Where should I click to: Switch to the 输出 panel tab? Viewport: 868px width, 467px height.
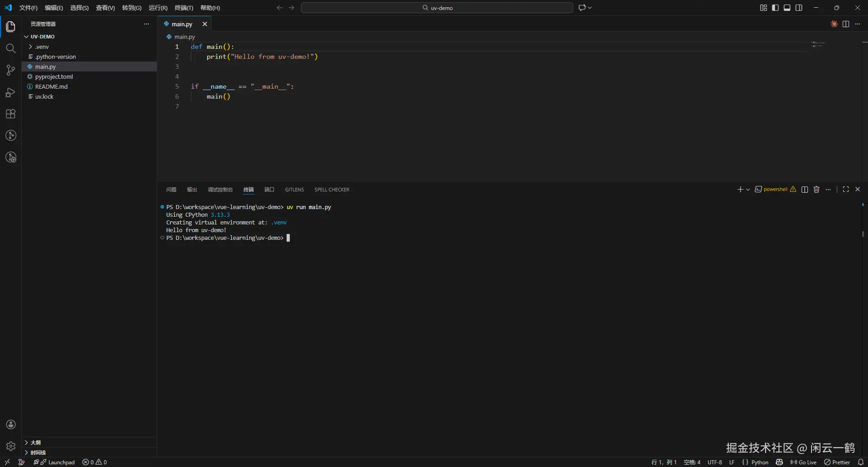(192, 190)
